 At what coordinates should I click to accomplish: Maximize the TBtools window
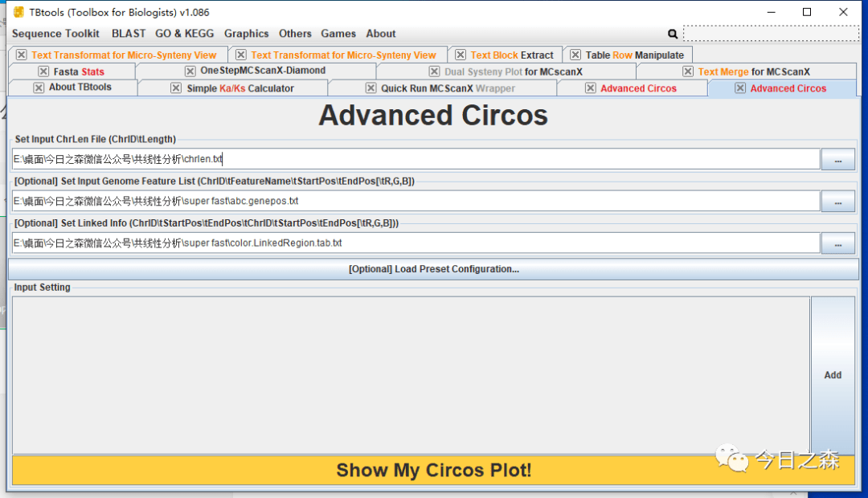pyautogui.click(x=807, y=12)
